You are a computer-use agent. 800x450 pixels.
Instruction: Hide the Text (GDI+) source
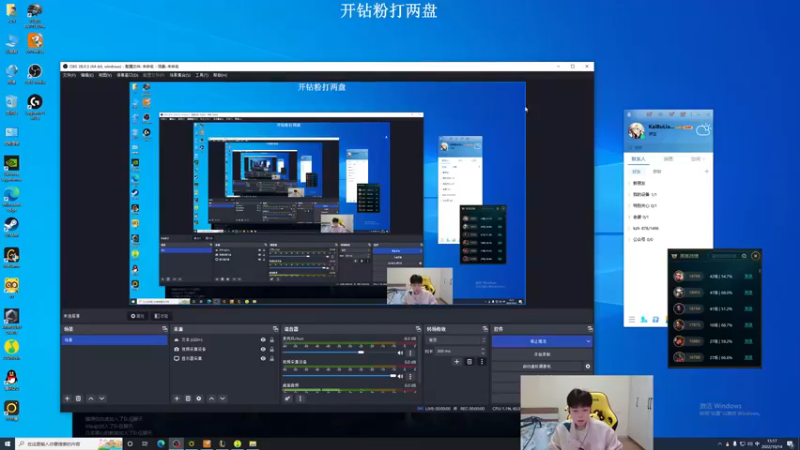(x=263, y=340)
